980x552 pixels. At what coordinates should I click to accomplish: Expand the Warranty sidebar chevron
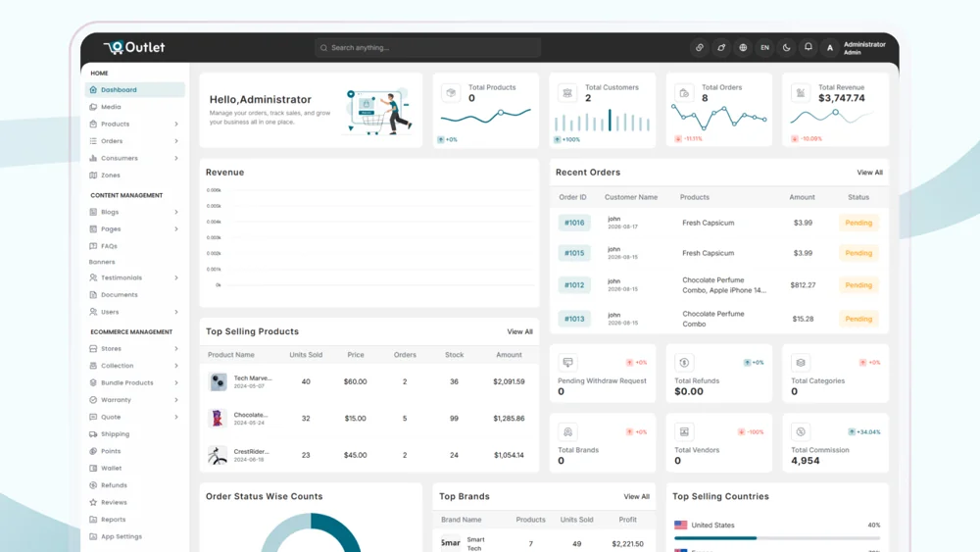176,400
